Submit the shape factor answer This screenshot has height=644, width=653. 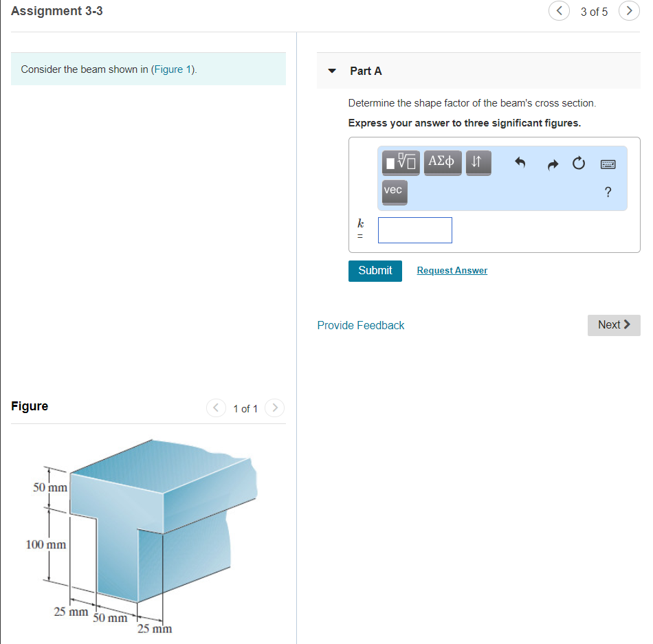pyautogui.click(x=375, y=271)
